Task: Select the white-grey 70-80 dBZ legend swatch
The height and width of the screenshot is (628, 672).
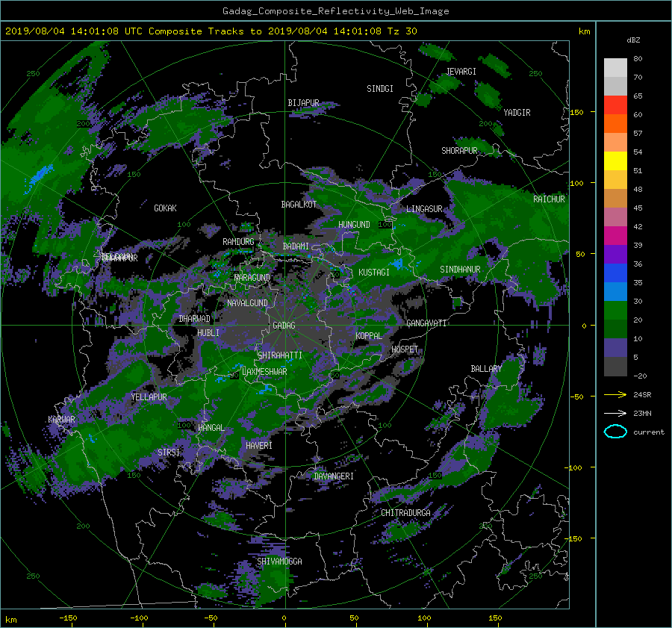Action: click(x=615, y=67)
